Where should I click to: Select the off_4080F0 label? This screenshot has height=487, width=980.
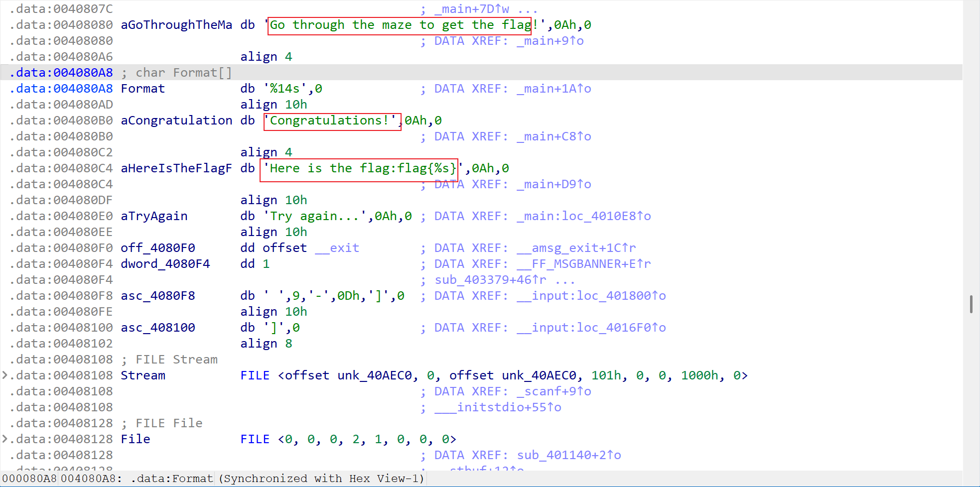[158, 248]
